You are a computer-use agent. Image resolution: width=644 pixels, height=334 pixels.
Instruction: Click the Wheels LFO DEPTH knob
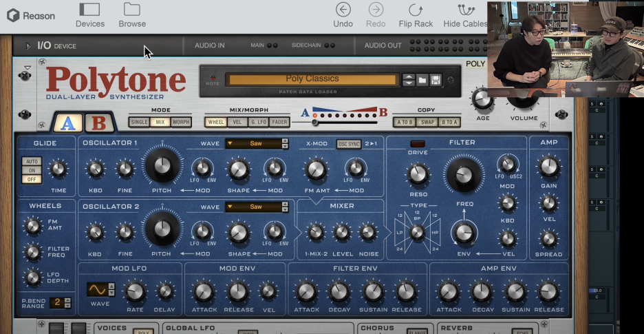pos(32,278)
